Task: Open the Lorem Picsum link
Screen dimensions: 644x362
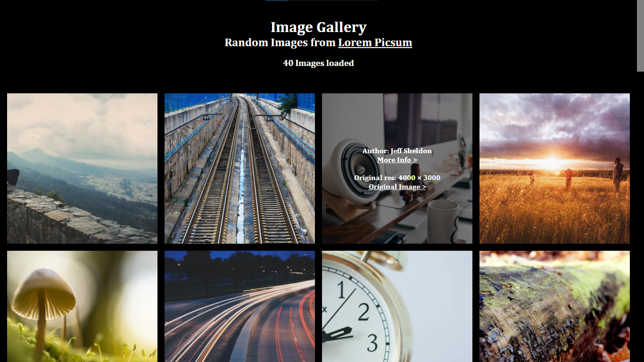Action: pos(375,42)
